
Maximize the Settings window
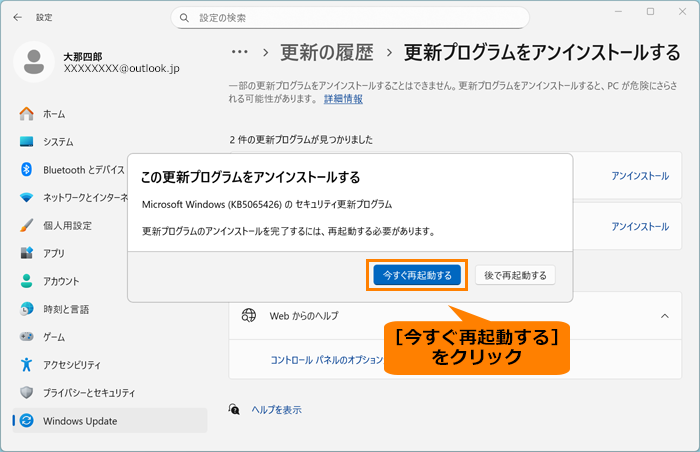pyautogui.click(x=650, y=12)
